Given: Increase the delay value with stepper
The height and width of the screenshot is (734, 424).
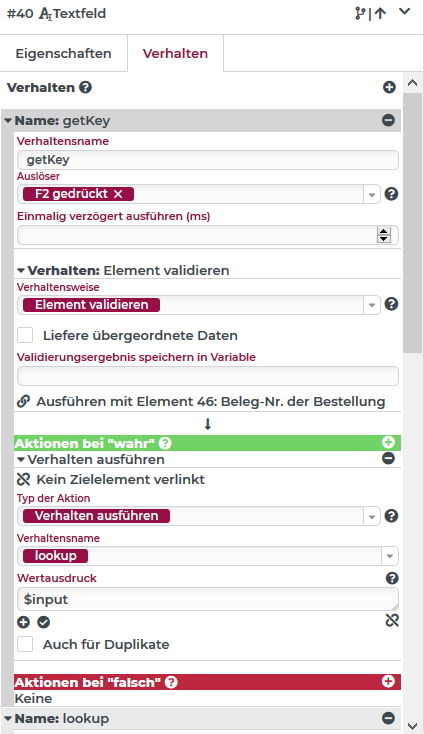Looking at the screenshot, I should click(384, 231).
